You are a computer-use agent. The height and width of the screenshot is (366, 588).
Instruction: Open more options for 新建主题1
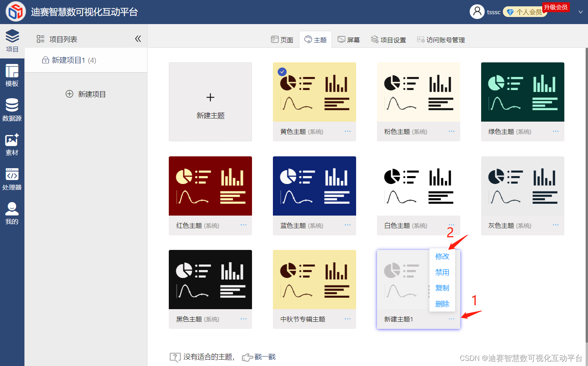pos(452,319)
